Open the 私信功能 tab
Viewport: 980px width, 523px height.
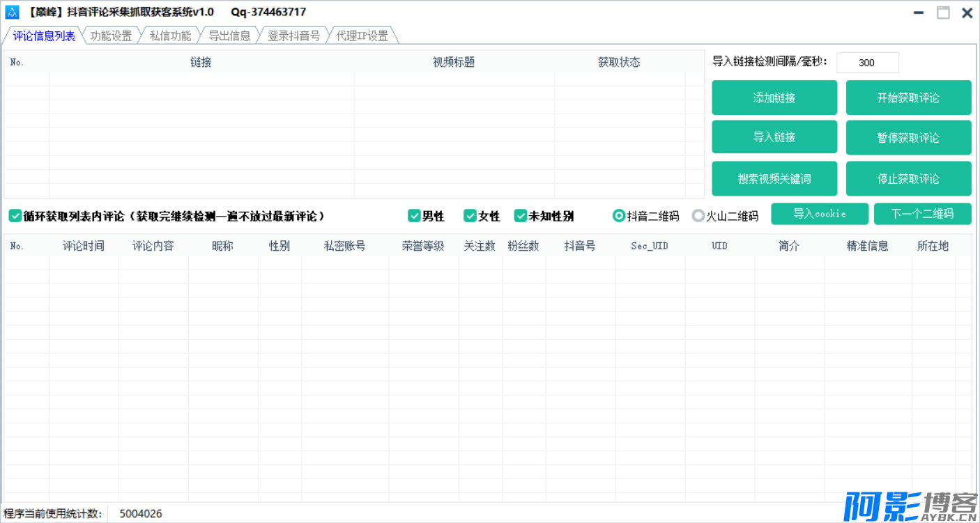[170, 36]
